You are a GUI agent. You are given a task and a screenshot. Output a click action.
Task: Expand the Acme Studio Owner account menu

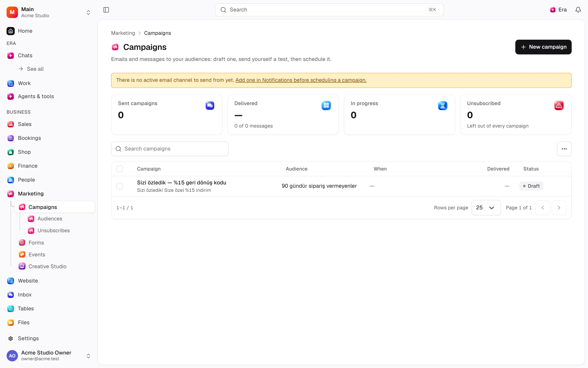(49, 356)
